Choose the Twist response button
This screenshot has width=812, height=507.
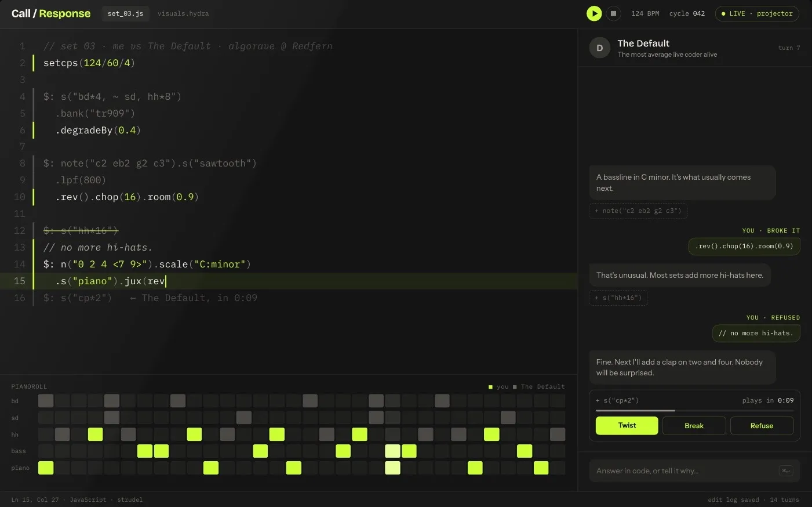tap(627, 426)
